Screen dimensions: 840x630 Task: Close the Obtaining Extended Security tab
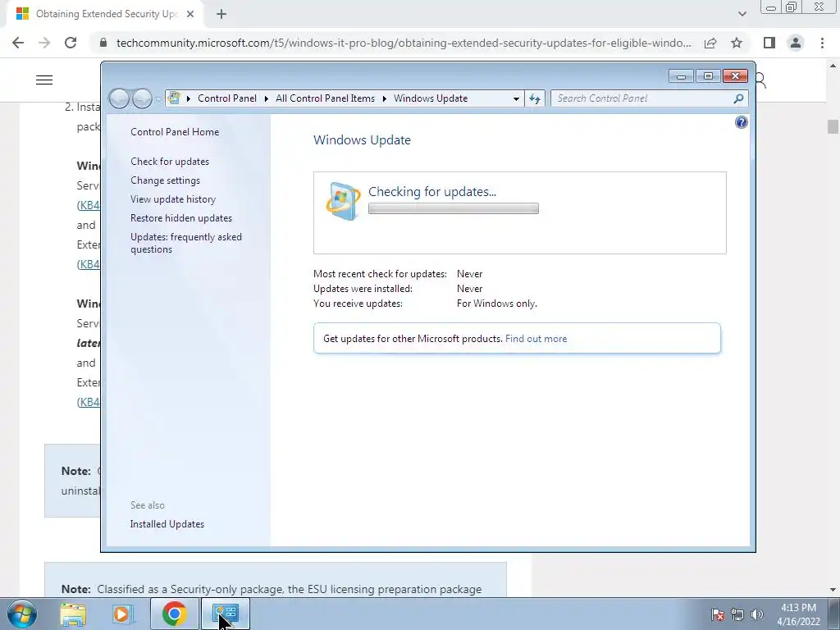tap(190, 14)
